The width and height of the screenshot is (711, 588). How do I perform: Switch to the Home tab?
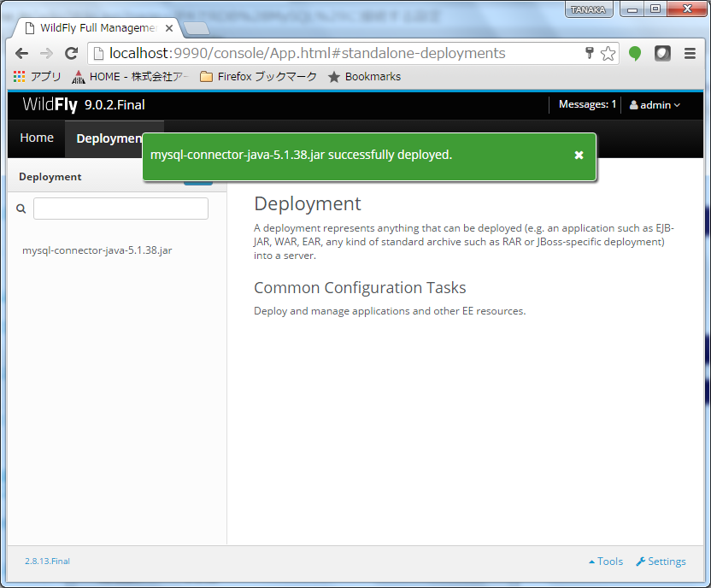(37, 138)
